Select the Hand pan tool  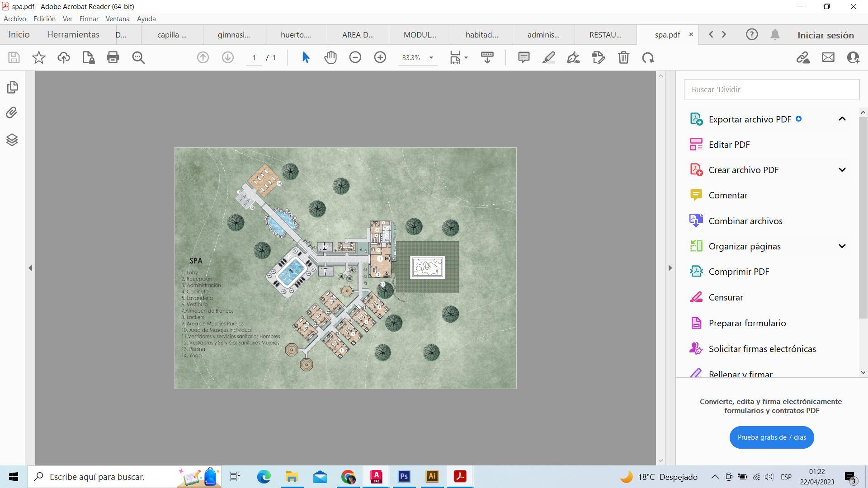tap(330, 57)
